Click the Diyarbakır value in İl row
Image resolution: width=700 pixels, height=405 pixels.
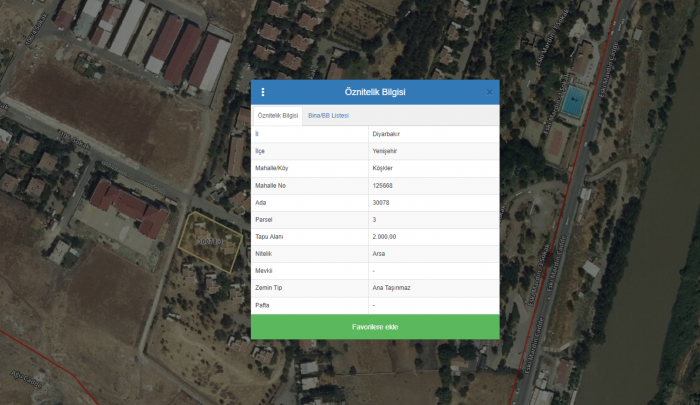coord(388,134)
